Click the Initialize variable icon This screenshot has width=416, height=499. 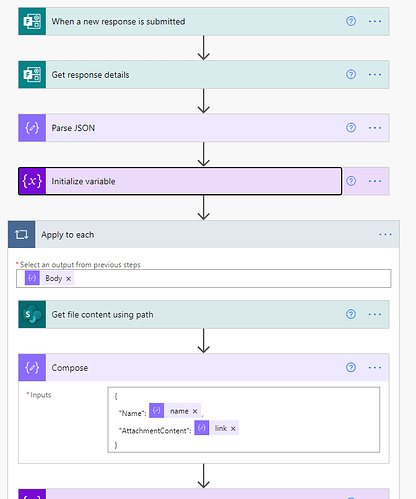(x=32, y=181)
